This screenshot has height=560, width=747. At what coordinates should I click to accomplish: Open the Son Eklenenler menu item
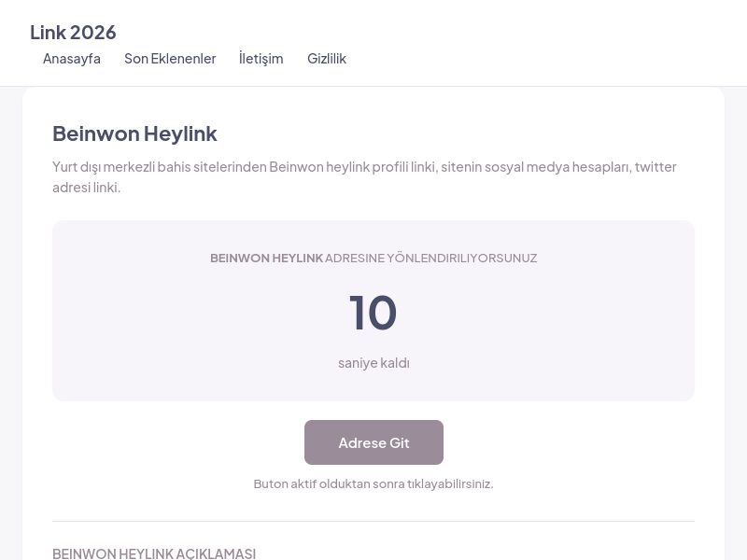(170, 59)
